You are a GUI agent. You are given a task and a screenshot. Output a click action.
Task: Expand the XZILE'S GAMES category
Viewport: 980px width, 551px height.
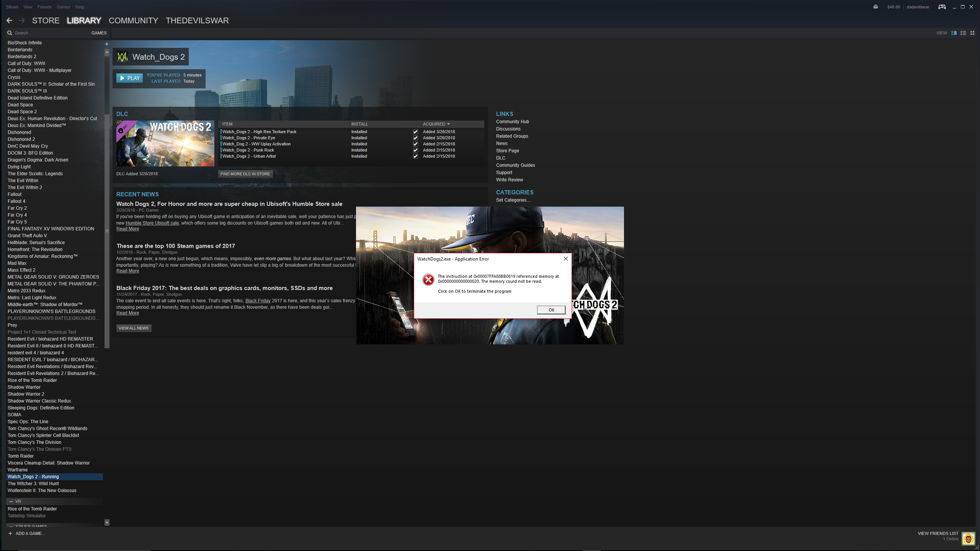tap(11, 526)
